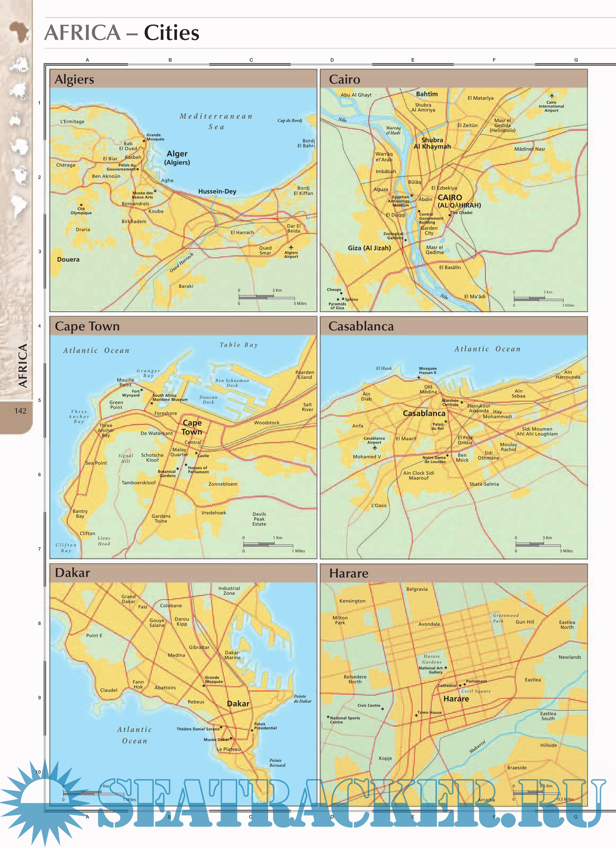
Task: Click the Casablanca panel title bar
Action: 361,326
